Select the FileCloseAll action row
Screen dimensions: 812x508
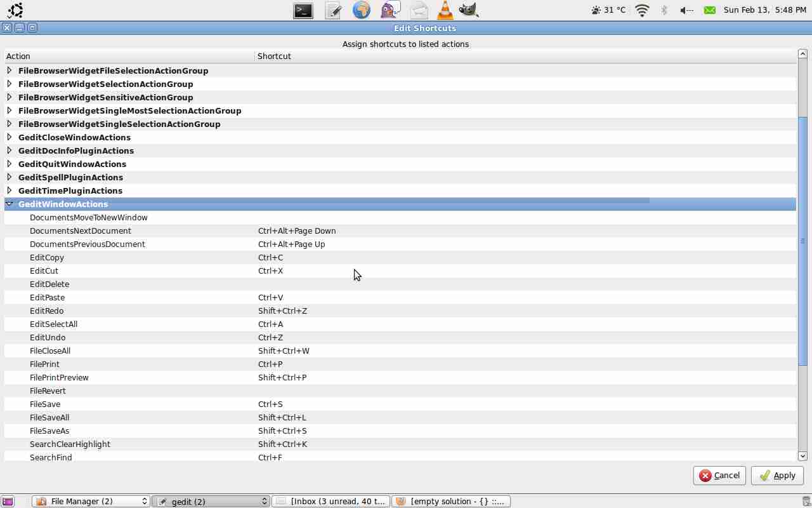[400, 351]
